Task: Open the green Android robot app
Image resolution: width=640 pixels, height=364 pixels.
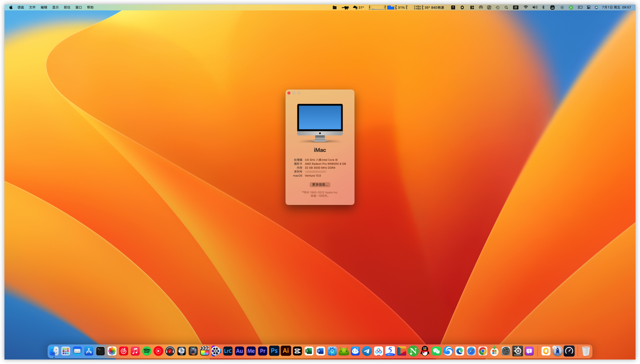Action: (343, 351)
